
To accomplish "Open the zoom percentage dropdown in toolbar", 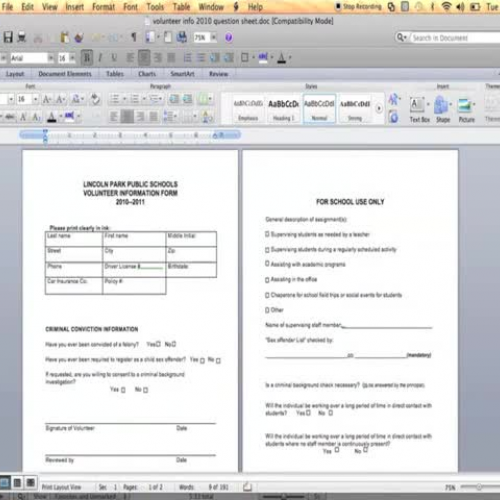I will click(214, 37).
